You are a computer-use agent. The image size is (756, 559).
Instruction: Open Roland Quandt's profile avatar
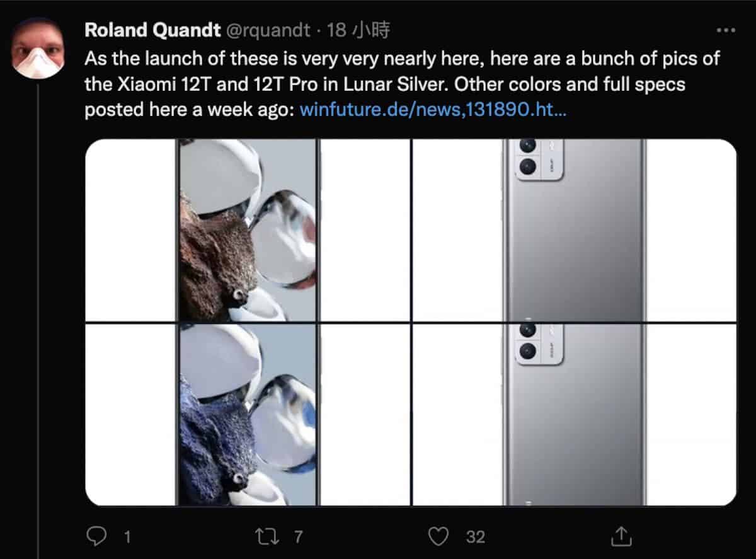click(38, 48)
